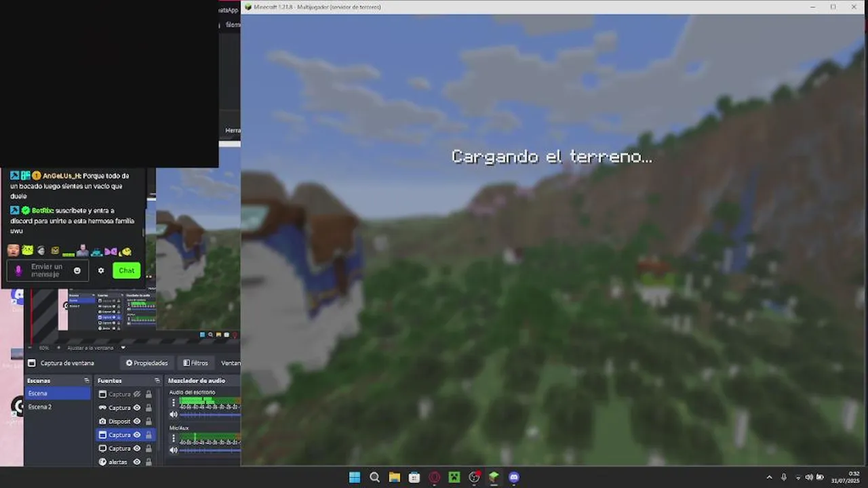
Task: Open Discord from taskbar
Action: [x=514, y=477]
